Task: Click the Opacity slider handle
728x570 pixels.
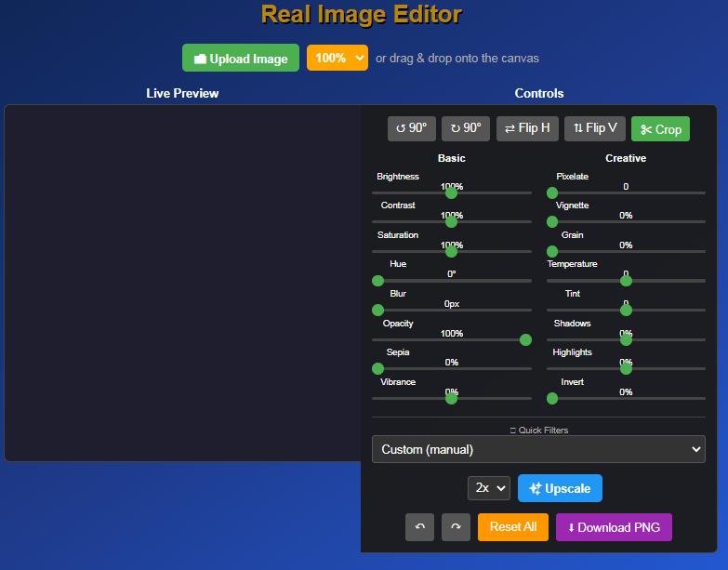Action: pyautogui.click(x=525, y=339)
